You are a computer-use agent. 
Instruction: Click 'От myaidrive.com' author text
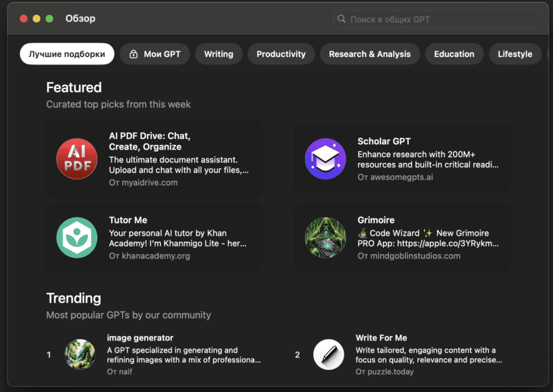pyautogui.click(x=143, y=183)
